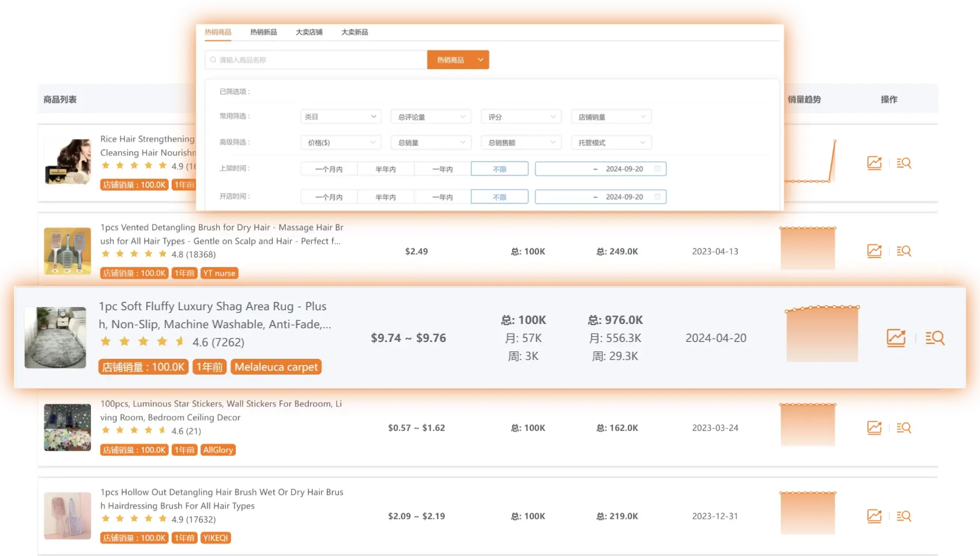Switch to the 大卖店铺 tab

[309, 32]
